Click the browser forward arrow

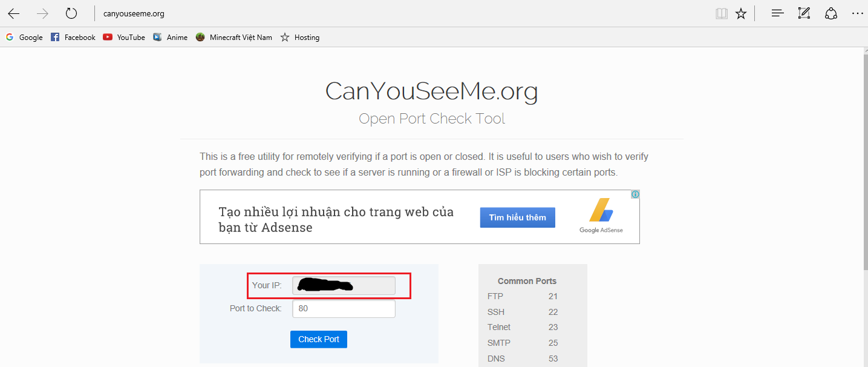[x=42, y=13]
